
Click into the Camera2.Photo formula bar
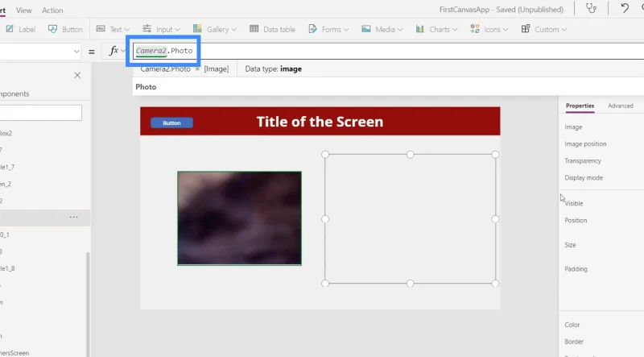click(x=388, y=51)
